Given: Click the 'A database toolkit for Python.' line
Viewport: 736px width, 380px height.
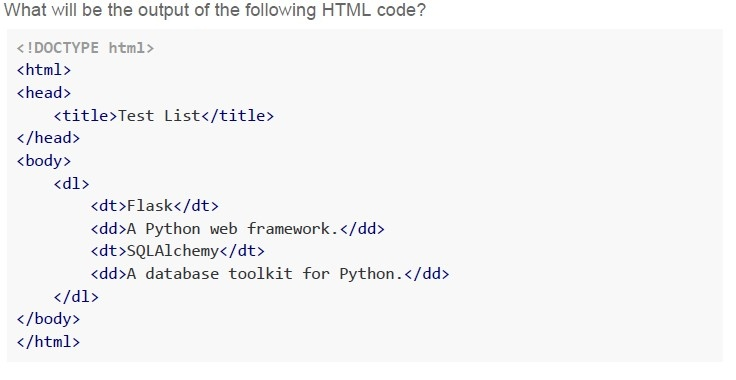Looking at the screenshot, I should click(x=270, y=274).
